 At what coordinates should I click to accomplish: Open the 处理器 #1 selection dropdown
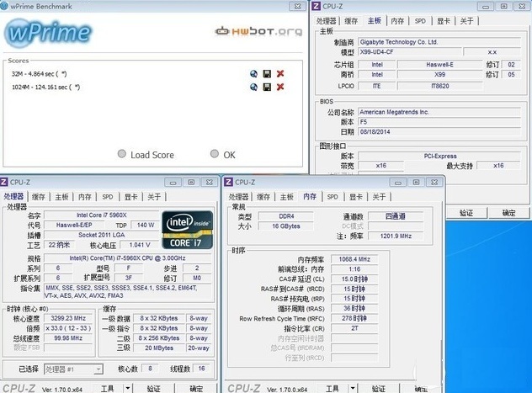(73, 369)
